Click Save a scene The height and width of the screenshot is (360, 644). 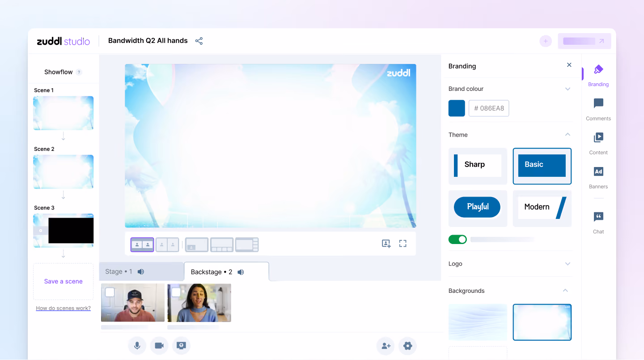(x=64, y=282)
